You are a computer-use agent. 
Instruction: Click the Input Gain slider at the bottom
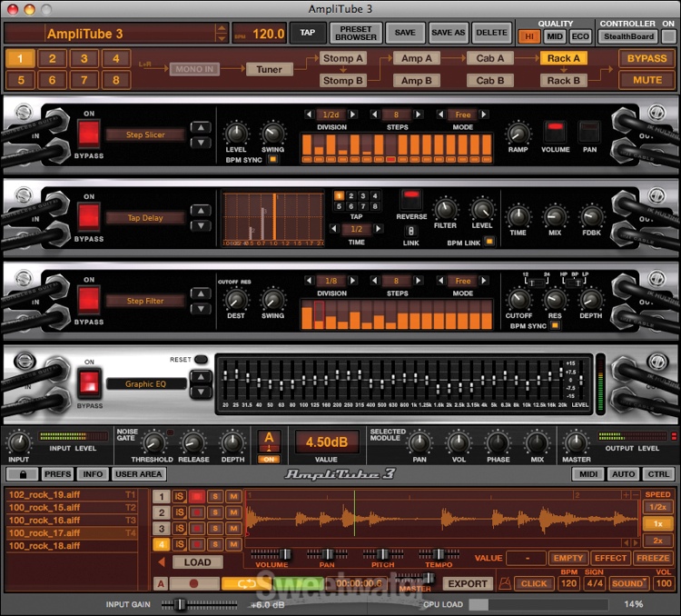point(180,603)
